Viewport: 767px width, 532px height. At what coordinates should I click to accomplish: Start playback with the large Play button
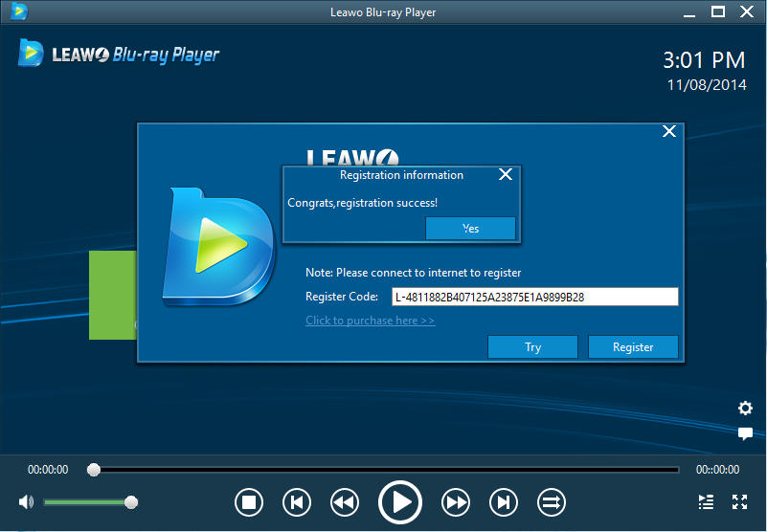(x=399, y=502)
